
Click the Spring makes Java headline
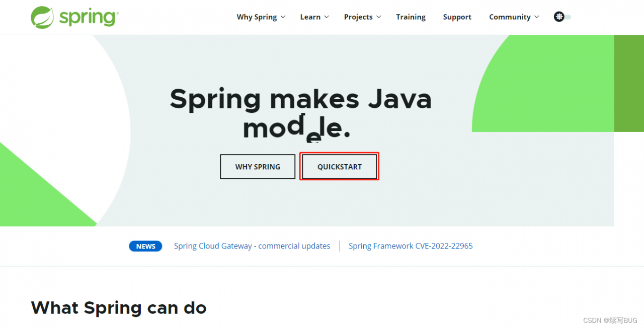(x=301, y=99)
